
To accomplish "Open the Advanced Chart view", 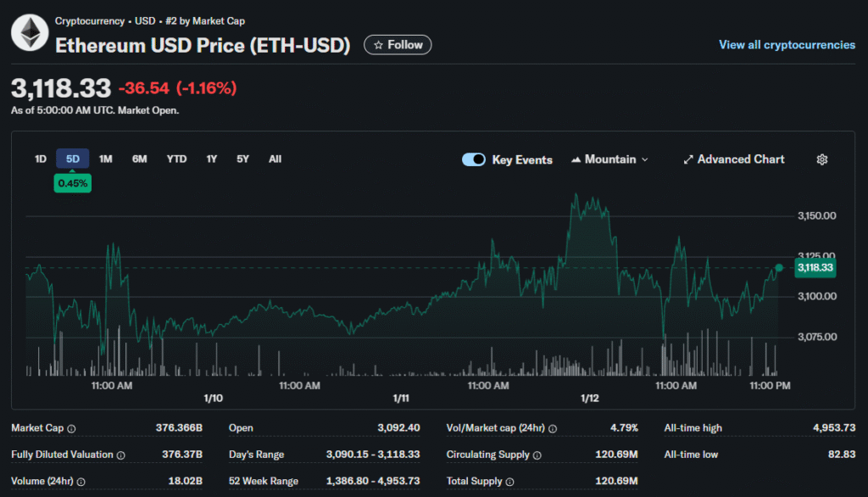I will point(734,159).
